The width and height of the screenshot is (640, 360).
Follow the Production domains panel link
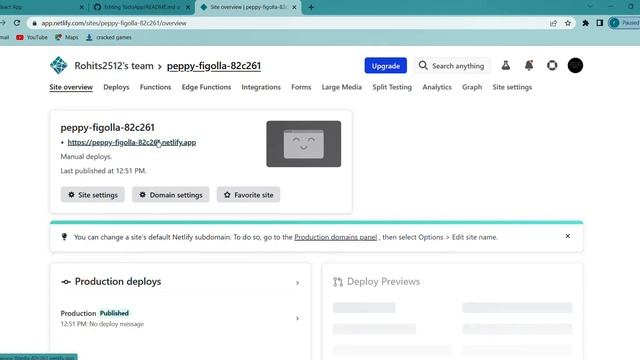(x=335, y=237)
